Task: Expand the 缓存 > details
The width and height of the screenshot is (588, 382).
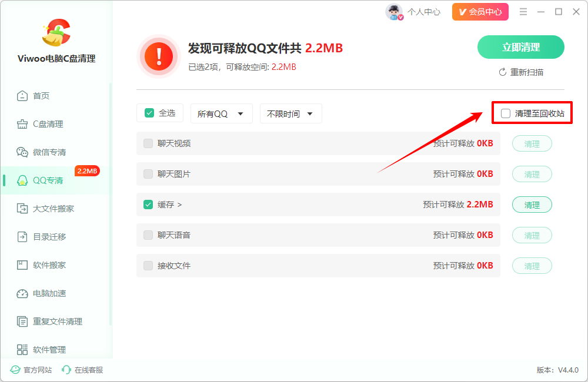Action: [x=169, y=205]
